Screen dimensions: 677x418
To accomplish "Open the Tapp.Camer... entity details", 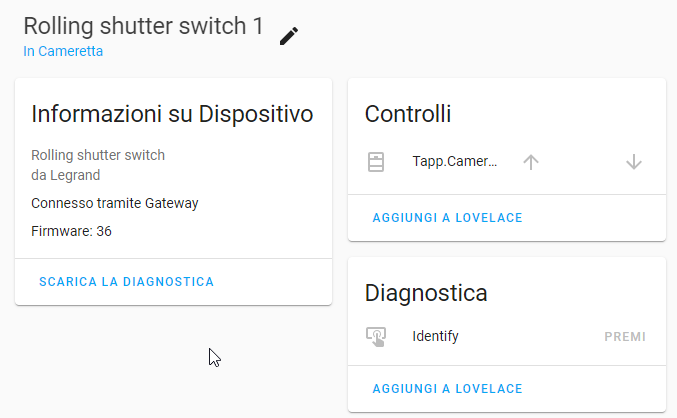I will pyautogui.click(x=455, y=162).
